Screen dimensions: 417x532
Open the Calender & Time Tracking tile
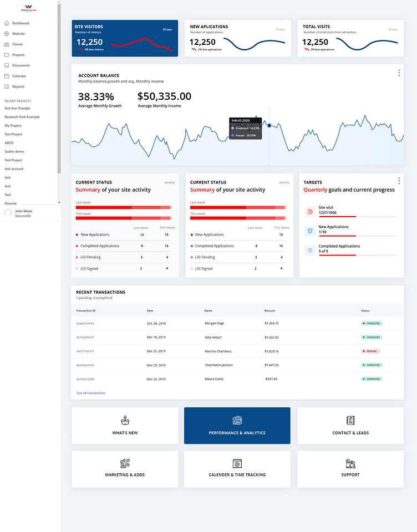[237, 468]
